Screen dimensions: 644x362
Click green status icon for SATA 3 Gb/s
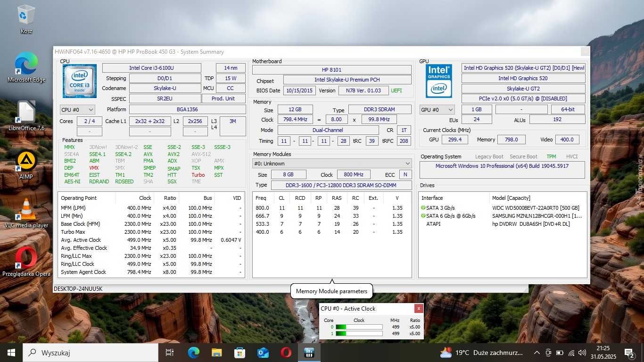423,208
